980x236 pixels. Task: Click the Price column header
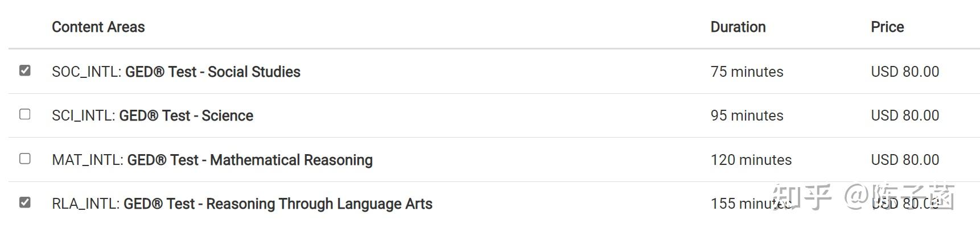click(x=887, y=27)
